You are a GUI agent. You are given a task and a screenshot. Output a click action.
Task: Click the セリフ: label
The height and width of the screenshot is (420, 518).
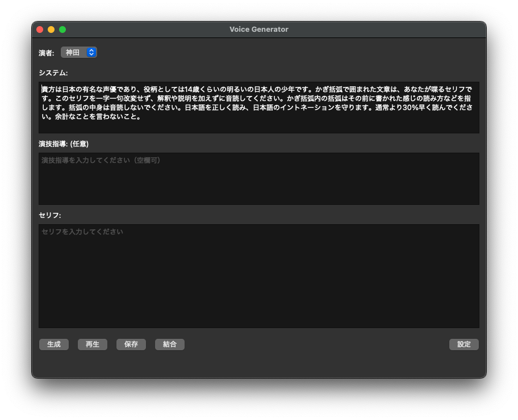pos(50,215)
